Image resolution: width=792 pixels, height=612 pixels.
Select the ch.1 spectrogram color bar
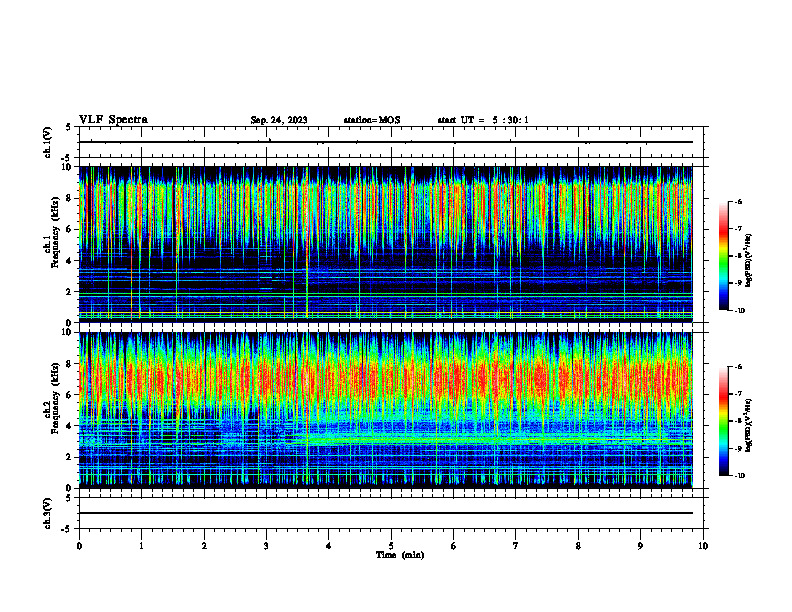point(724,256)
